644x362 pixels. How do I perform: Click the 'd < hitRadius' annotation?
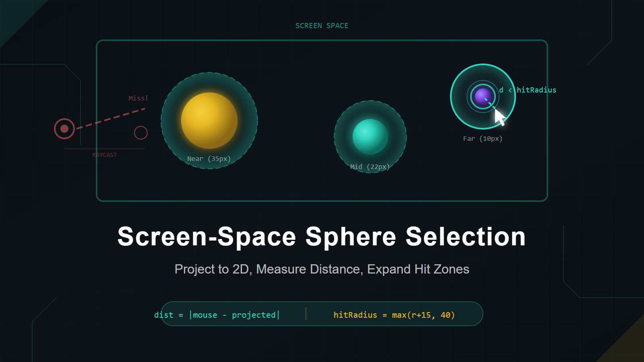tap(528, 90)
